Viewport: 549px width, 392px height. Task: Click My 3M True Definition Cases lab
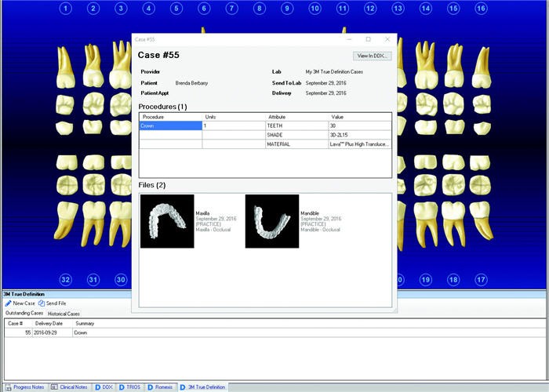coord(334,72)
